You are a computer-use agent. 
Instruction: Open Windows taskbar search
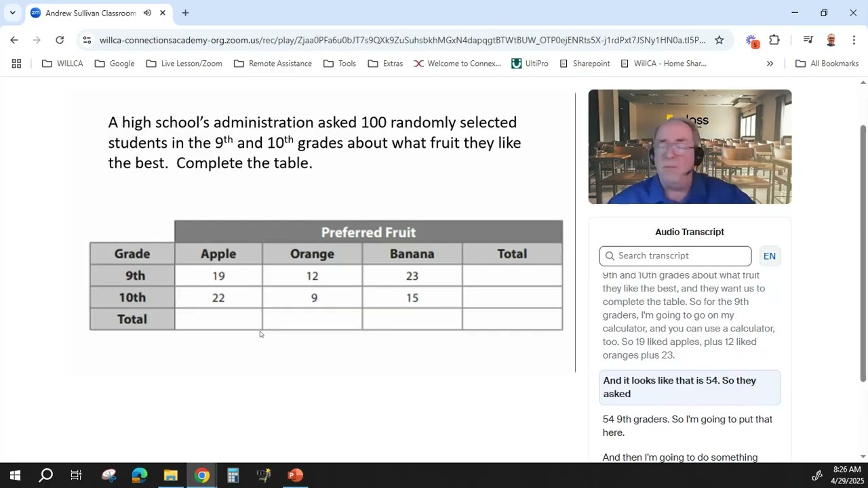(x=45, y=475)
